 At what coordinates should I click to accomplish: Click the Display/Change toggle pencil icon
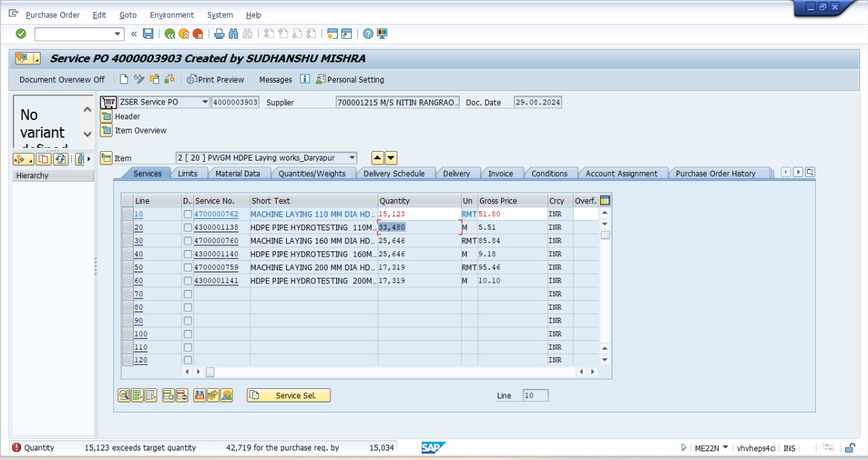tap(139, 79)
